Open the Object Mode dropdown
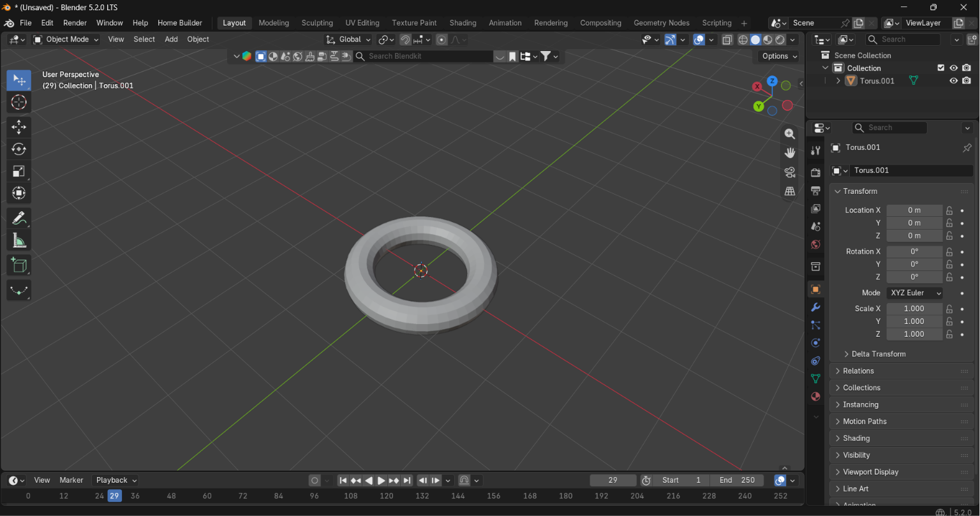The image size is (980, 516). tap(66, 40)
